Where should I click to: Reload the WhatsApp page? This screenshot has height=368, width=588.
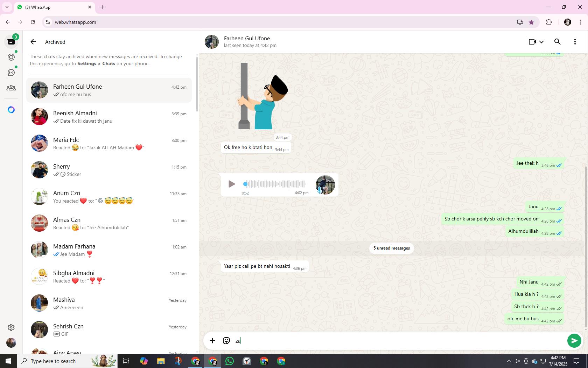pyautogui.click(x=33, y=22)
